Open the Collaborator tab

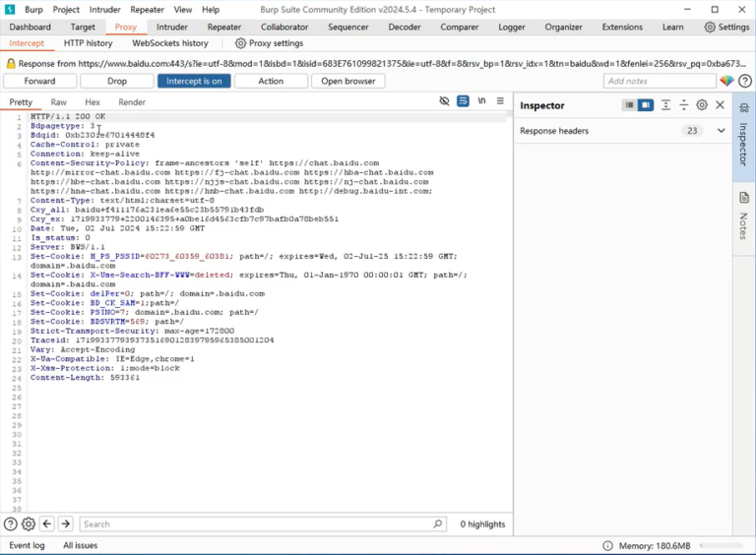[284, 27]
